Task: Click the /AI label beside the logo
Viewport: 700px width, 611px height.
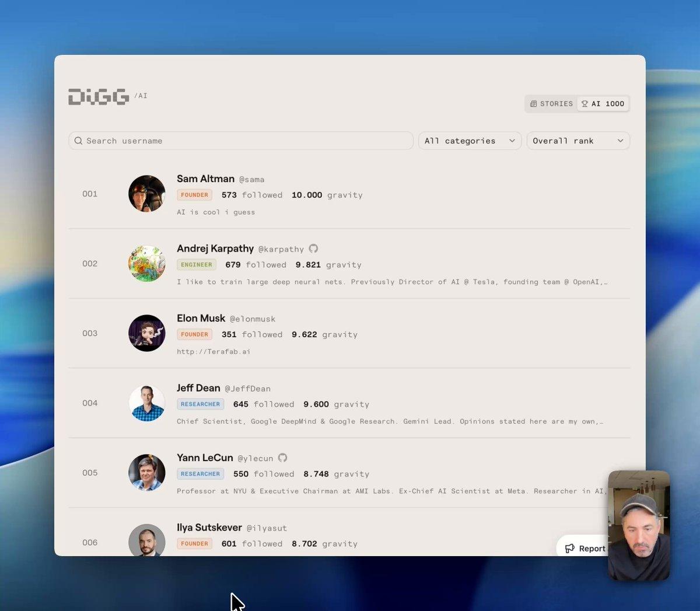Action: [141, 96]
